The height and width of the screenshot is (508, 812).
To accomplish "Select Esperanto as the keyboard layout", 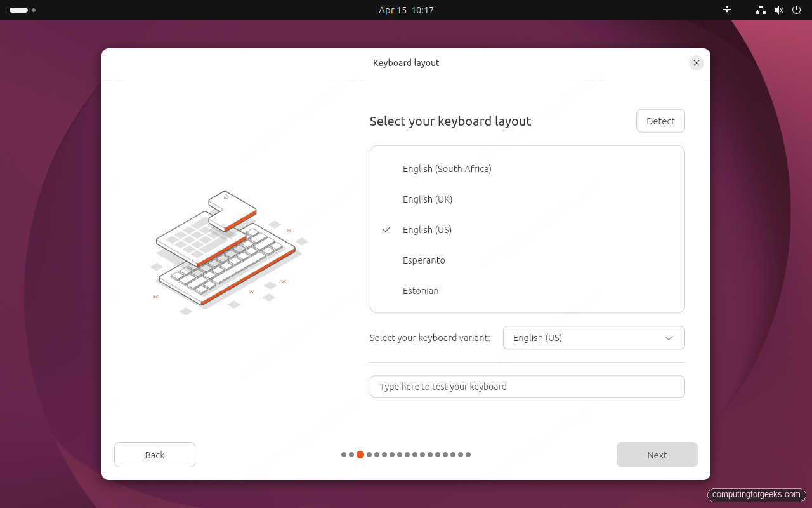I will point(424,260).
